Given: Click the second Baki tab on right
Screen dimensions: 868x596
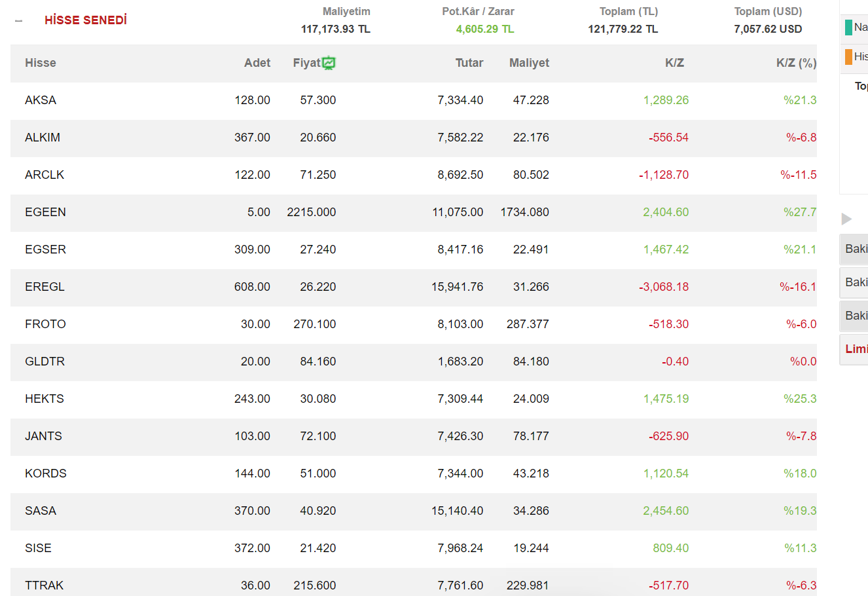Looking at the screenshot, I should [x=854, y=282].
